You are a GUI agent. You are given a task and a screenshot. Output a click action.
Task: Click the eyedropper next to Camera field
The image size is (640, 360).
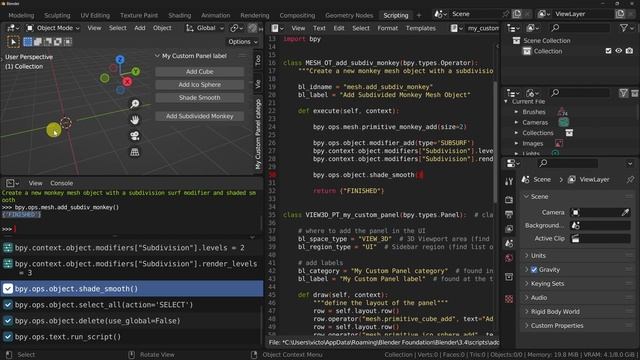coord(625,212)
